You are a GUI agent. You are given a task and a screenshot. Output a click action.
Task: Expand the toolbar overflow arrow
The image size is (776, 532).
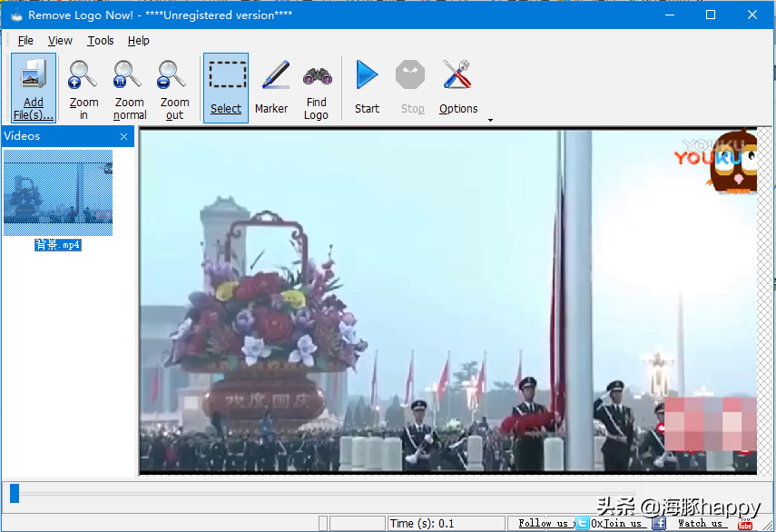click(x=490, y=120)
